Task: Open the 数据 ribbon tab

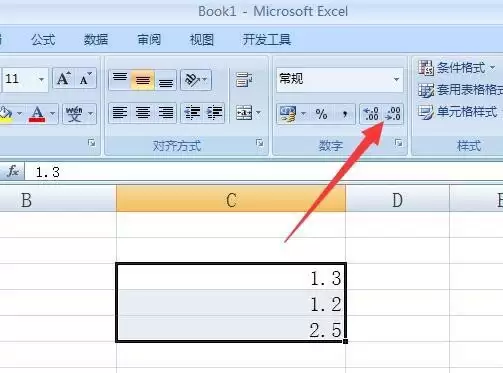Action: coord(96,40)
